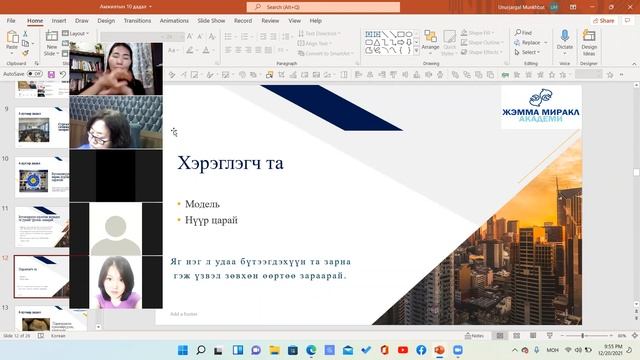The height and width of the screenshot is (360, 640).
Task: Click Reading View icon in status bar
Action: tap(533, 336)
